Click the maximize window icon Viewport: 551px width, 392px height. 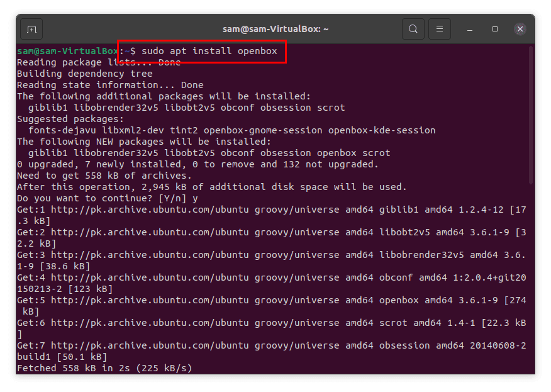click(x=494, y=29)
